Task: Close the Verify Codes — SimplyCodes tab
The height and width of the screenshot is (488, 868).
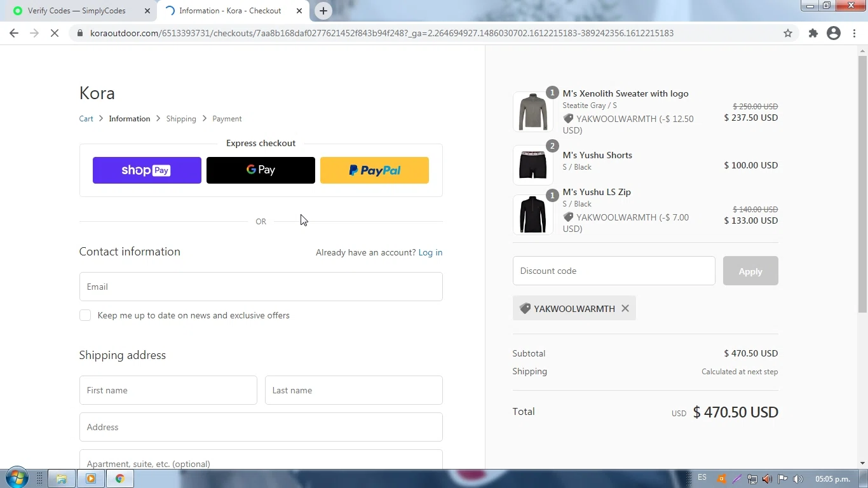Action: coord(147,11)
